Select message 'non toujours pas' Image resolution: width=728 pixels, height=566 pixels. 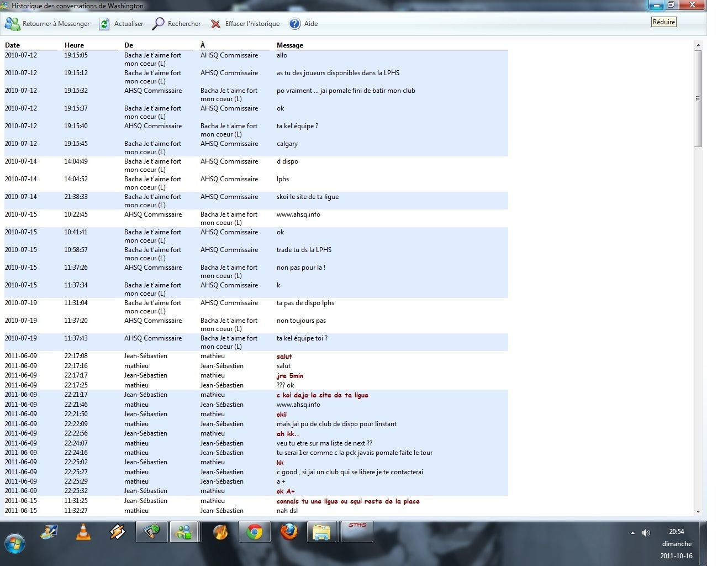[301, 321]
